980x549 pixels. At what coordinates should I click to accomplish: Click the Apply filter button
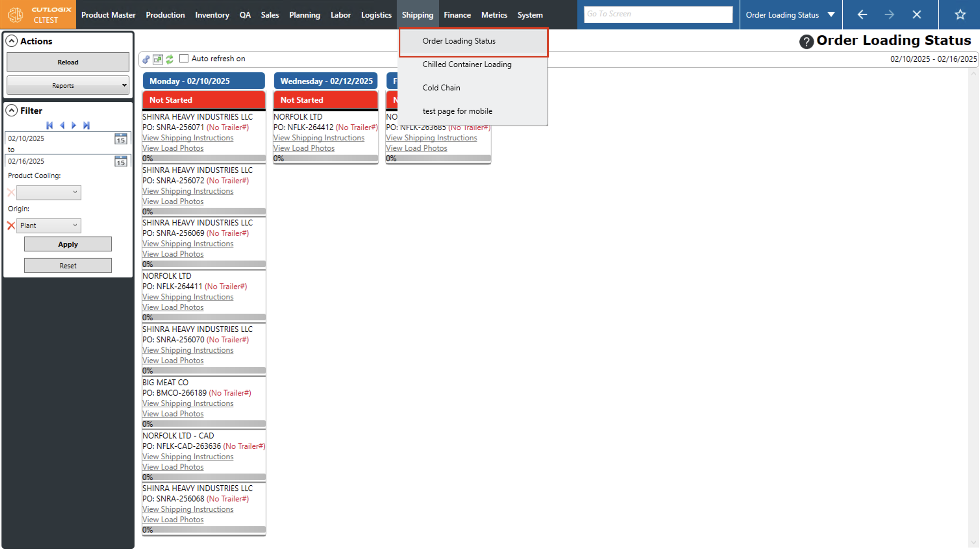click(68, 244)
